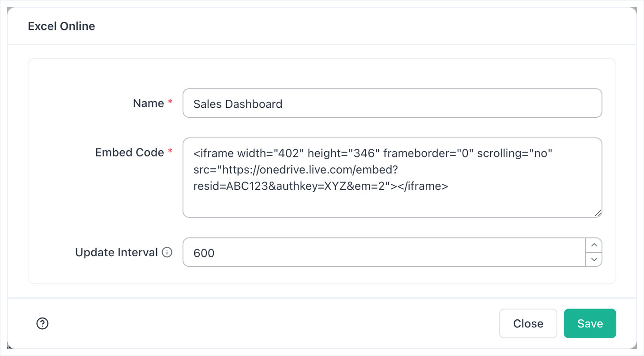Click the Excel Online dialog title
Image resolution: width=644 pixels, height=356 pixels.
(61, 26)
